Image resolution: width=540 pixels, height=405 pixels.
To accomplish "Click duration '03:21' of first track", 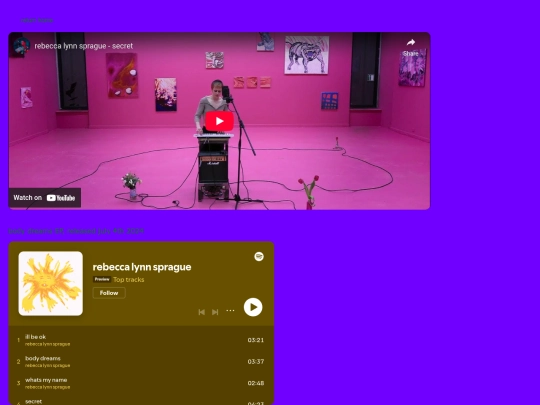I will (x=256, y=340).
